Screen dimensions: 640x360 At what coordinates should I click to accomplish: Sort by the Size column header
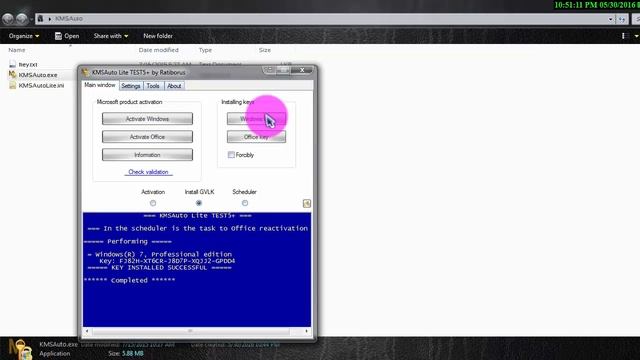pos(264,50)
